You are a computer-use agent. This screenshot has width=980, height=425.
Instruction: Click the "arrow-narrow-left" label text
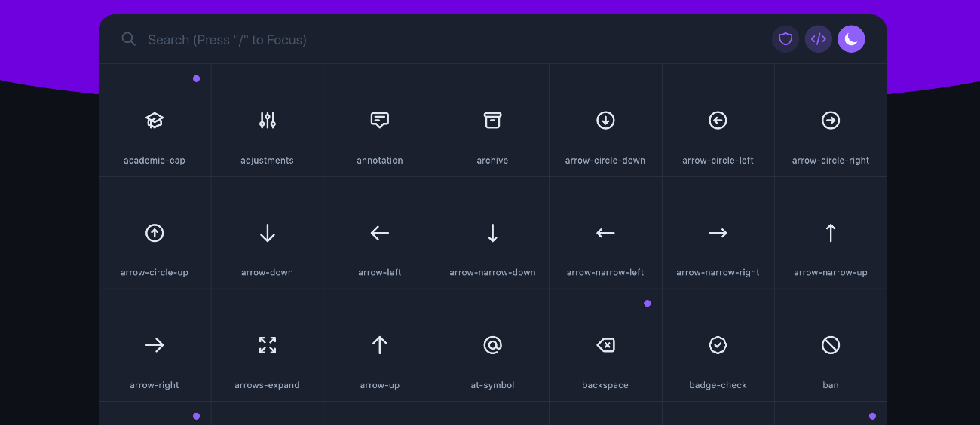click(605, 273)
